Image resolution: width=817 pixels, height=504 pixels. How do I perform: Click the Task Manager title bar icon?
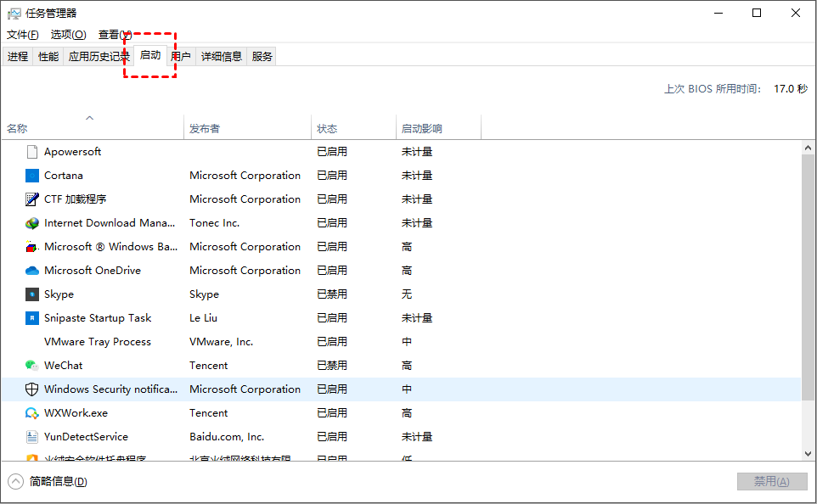coord(14,13)
